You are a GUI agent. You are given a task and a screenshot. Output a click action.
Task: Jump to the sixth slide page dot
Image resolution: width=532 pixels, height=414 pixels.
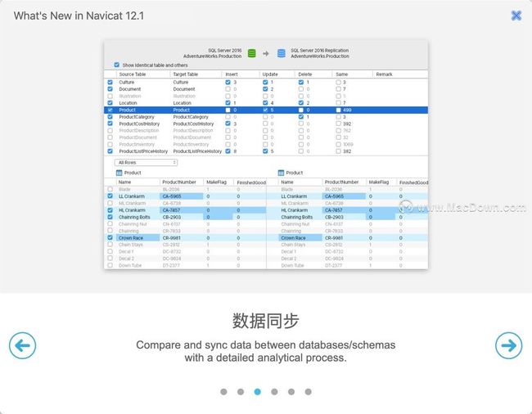point(308,392)
